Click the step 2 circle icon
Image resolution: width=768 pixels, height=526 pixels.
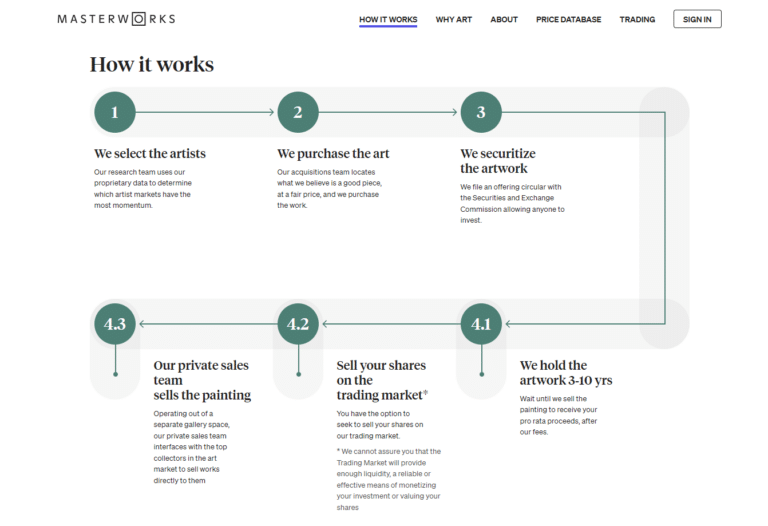[298, 112]
